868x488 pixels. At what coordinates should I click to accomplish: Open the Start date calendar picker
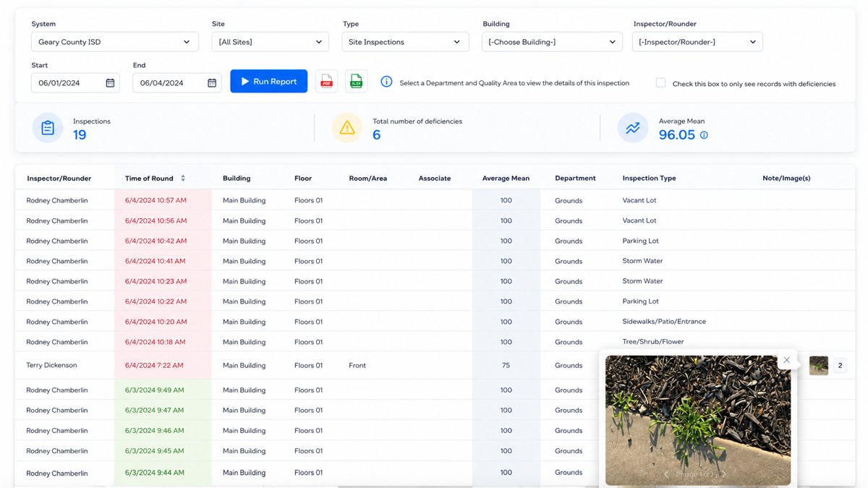click(x=110, y=83)
